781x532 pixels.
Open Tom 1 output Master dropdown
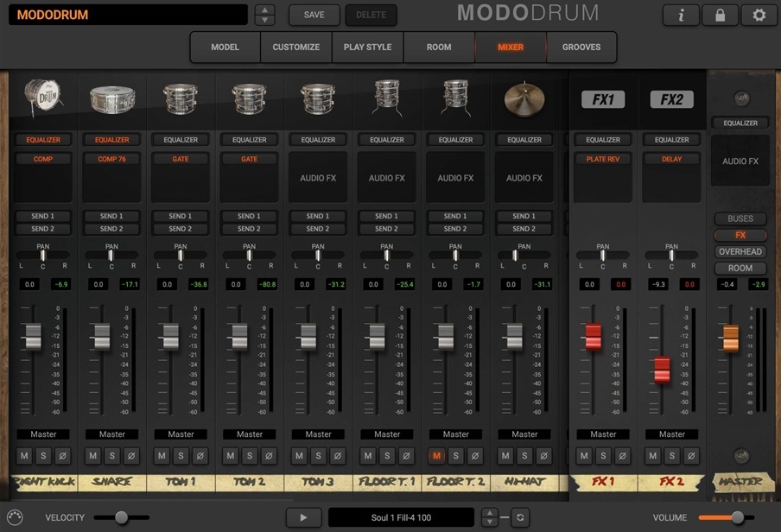[x=181, y=434]
